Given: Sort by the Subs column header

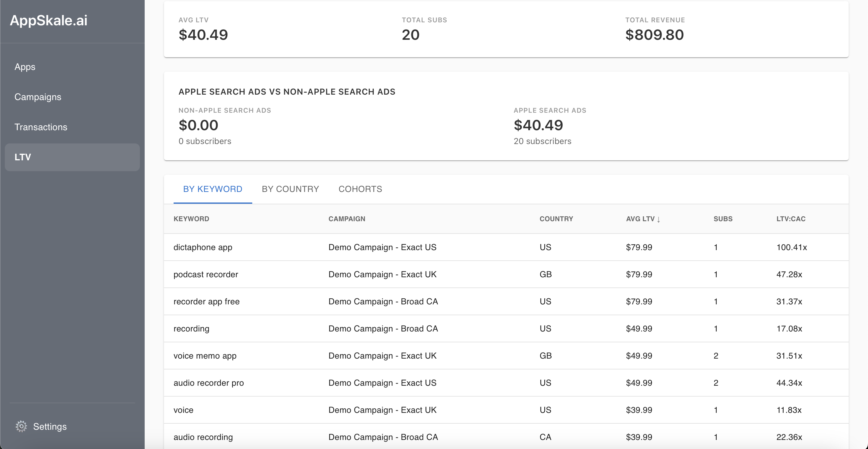Looking at the screenshot, I should [723, 219].
